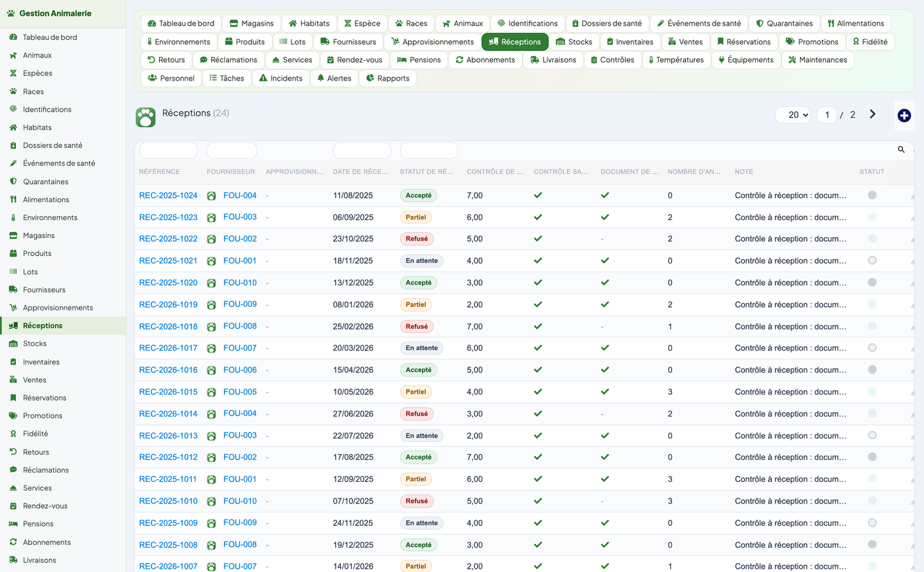Click the Accepté status badge for REC-2026-1016
Screen dimensions: 924x572
418,370
